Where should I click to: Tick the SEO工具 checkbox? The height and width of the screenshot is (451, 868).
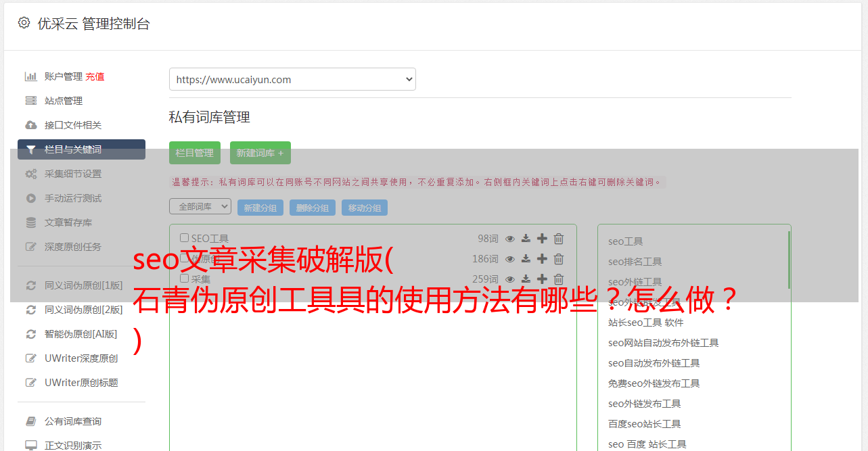click(184, 238)
